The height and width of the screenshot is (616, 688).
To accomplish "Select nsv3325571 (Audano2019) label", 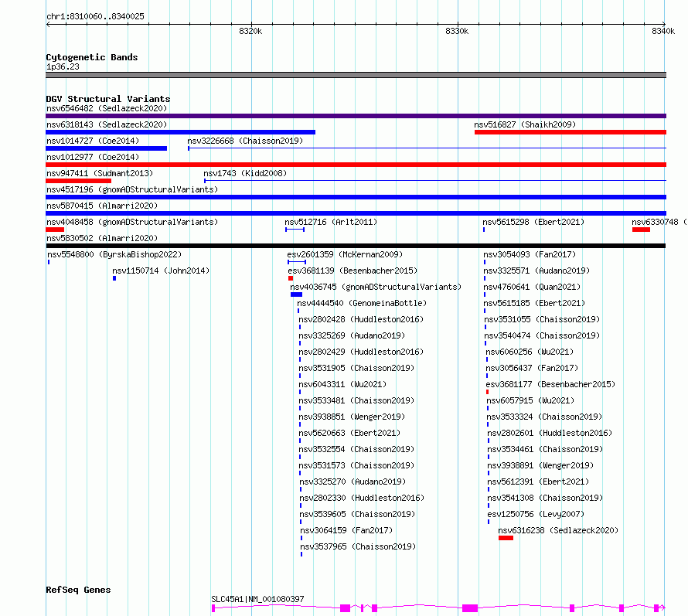I will 536,271.
